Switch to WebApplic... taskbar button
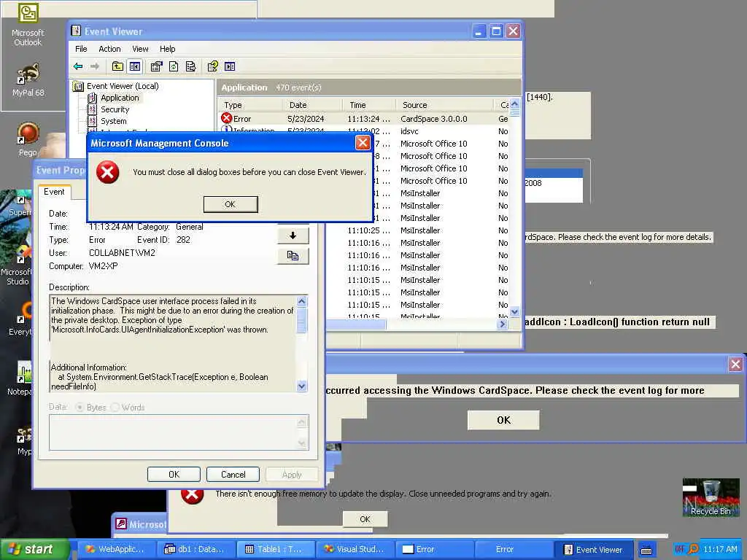Viewport: 747px width, 560px height. tap(117, 549)
